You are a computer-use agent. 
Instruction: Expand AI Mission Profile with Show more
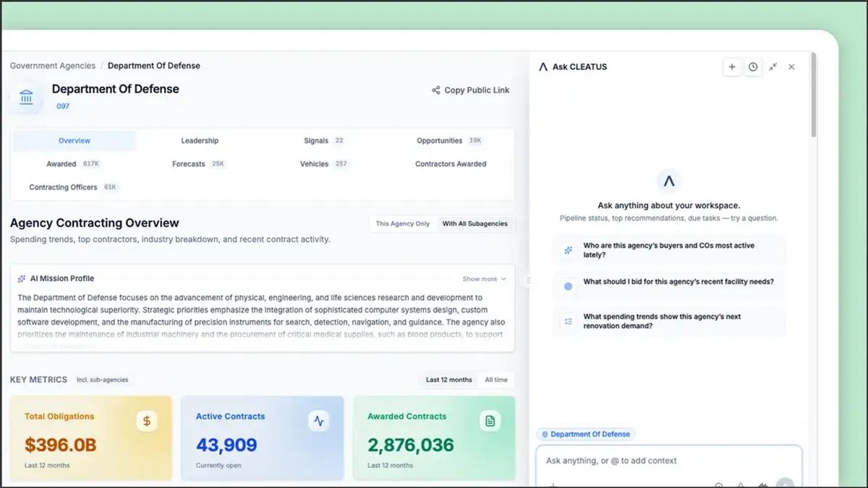click(485, 279)
